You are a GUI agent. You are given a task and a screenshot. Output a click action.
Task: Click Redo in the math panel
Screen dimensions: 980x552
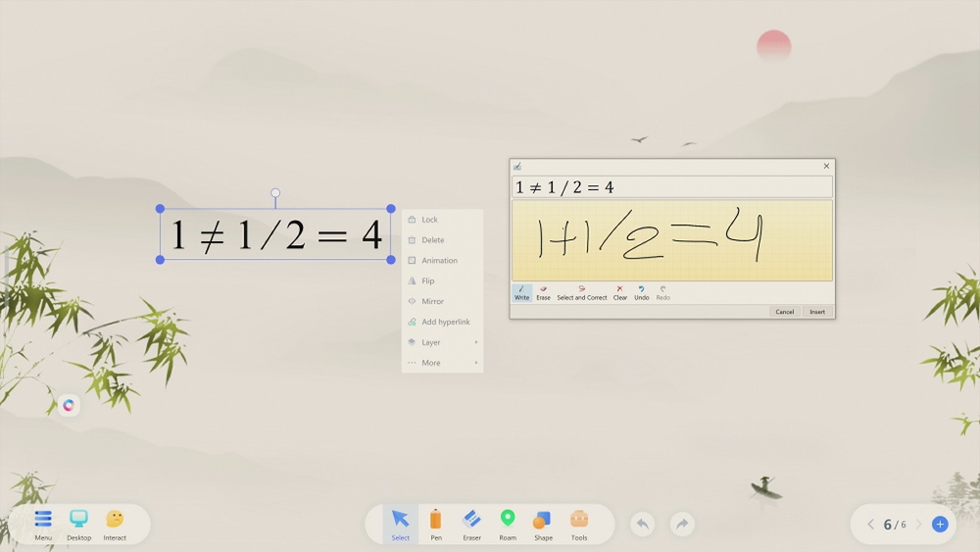tap(662, 293)
